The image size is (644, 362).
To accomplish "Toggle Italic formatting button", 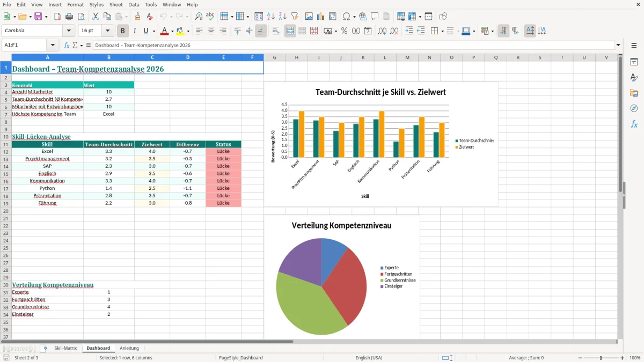I will pyautogui.click(x=135, y=31).
